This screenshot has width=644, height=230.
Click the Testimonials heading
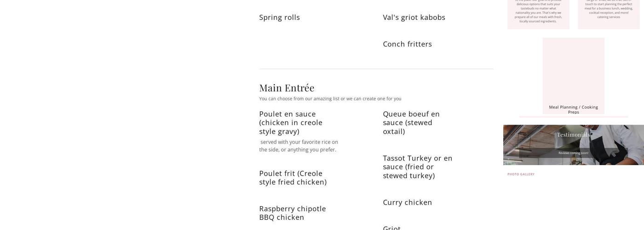573,135
